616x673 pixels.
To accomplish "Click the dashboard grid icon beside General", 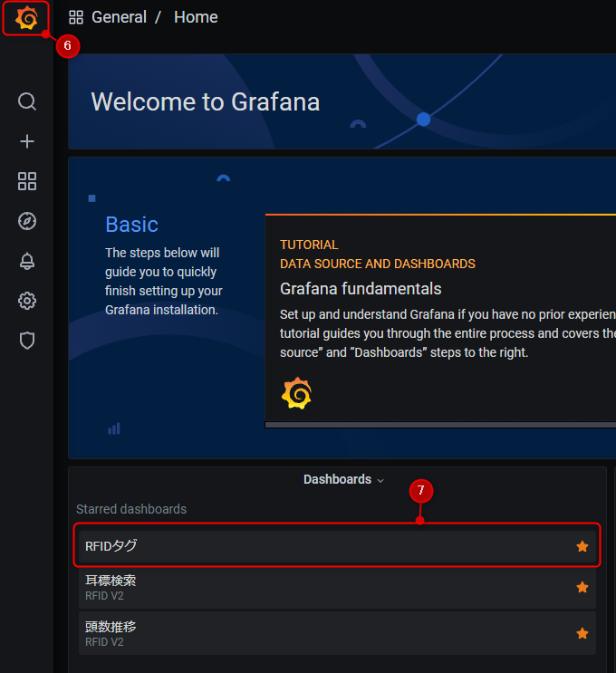I will point(76,17).
